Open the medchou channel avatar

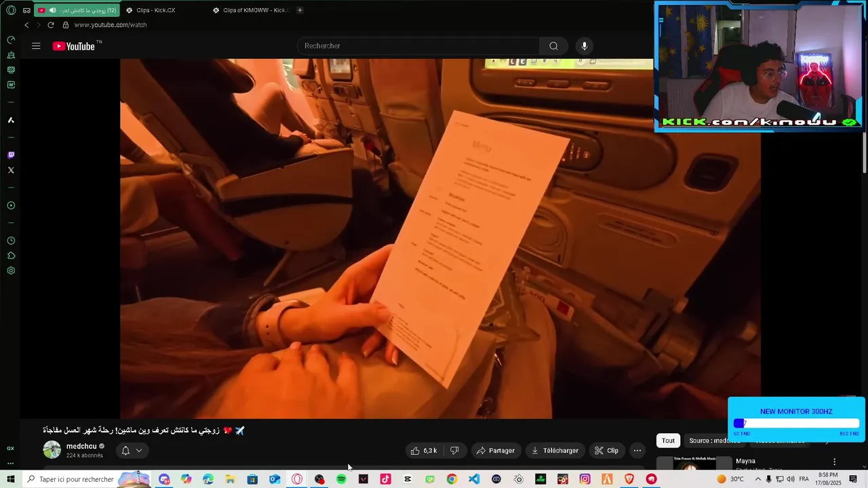[52, 450]
